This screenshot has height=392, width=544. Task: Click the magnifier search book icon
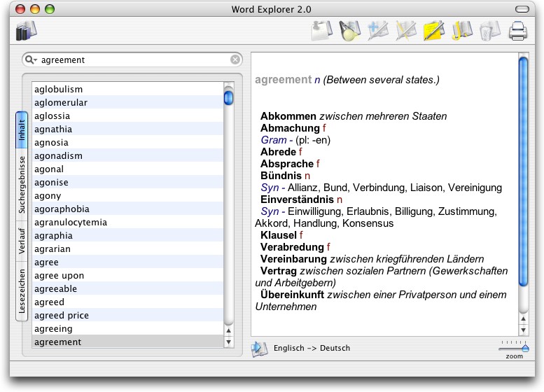coord(349,31)
